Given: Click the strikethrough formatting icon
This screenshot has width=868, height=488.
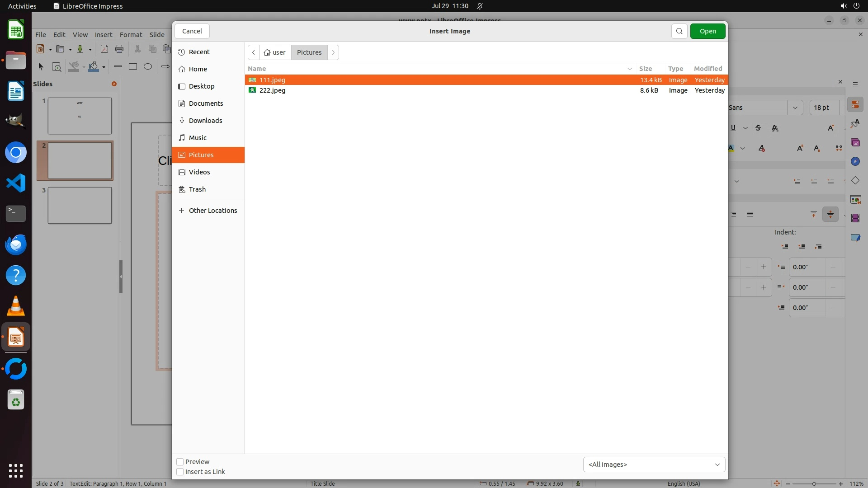Looking at the screenshot, I should pos(758,128).
